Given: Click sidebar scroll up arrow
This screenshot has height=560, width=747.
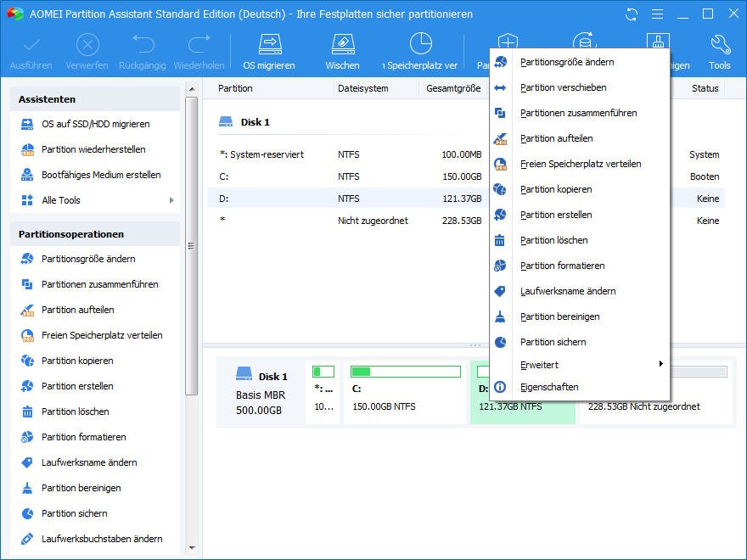Looking at the screenshot, I should coord(192,89).
